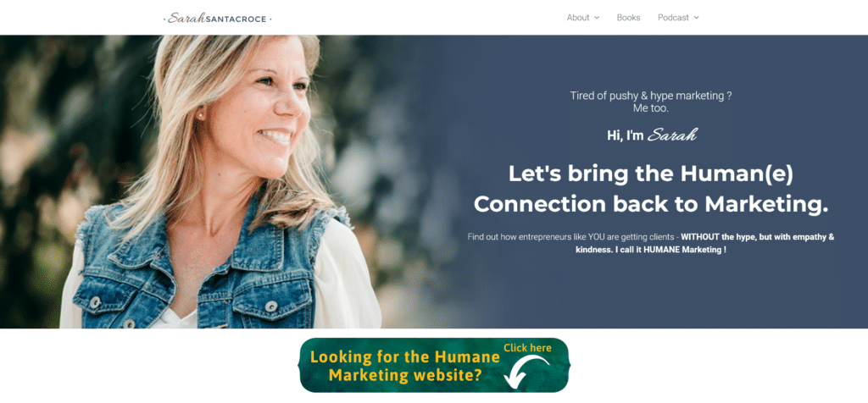Viewport: 868px width, 403px height.
Task: Click "Tired of pushy & hype marketing ?" line
Action: [651, 96]
